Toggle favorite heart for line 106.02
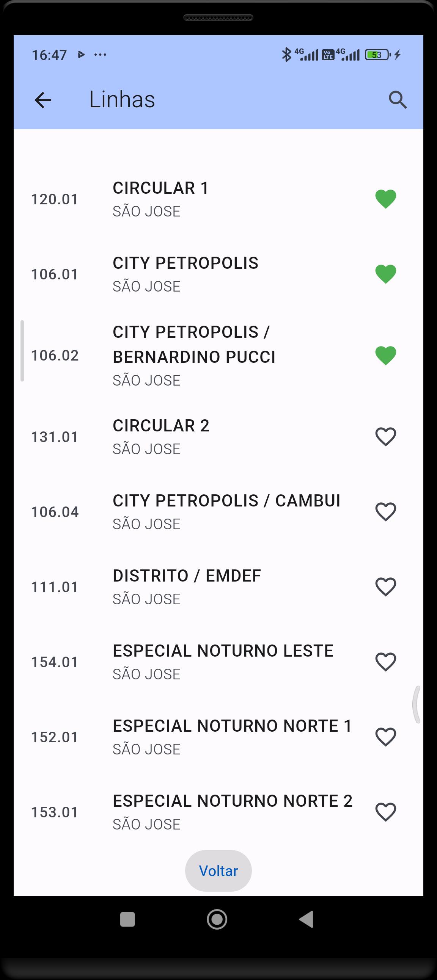Screen dimensions: 437x980 (386, 356)
